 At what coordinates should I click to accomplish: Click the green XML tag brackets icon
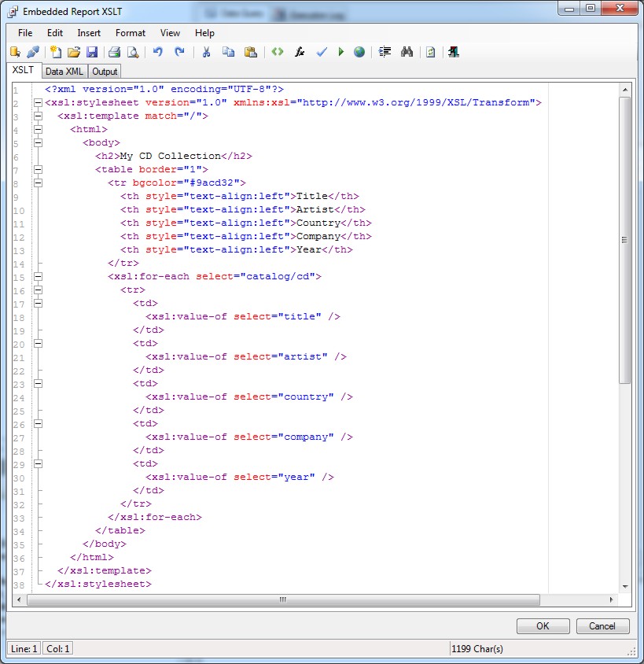pyautogui.click(x=277, y=52)
